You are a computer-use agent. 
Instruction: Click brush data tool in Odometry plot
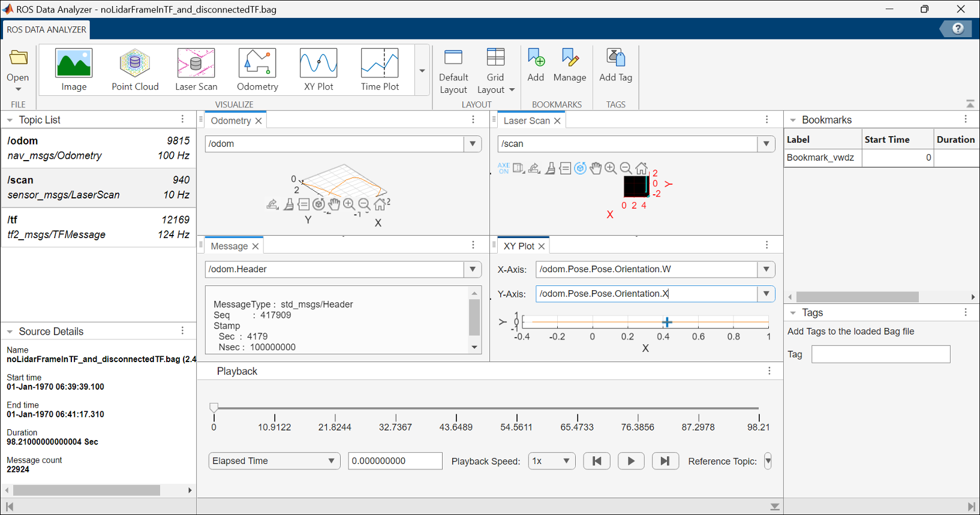coord(288,204)
